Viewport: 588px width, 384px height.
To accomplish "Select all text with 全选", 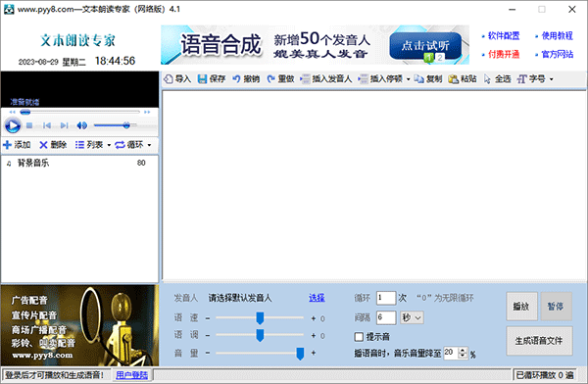I will point(497,78).
